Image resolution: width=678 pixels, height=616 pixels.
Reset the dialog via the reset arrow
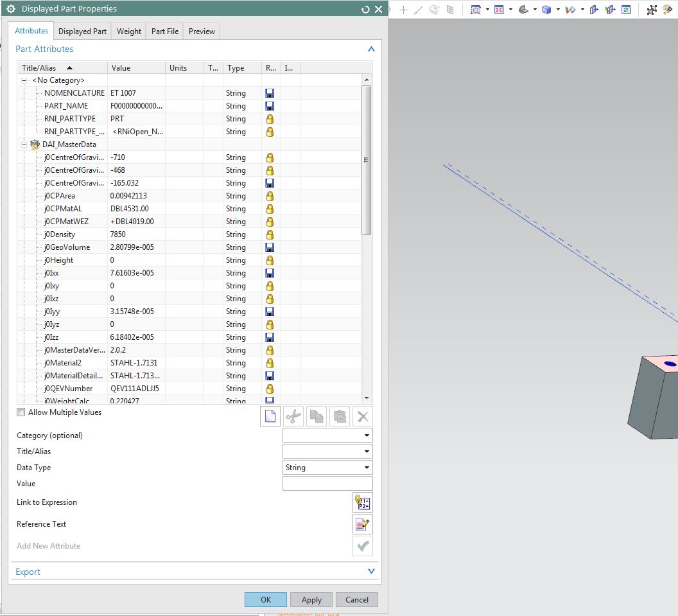click(365, 9)
